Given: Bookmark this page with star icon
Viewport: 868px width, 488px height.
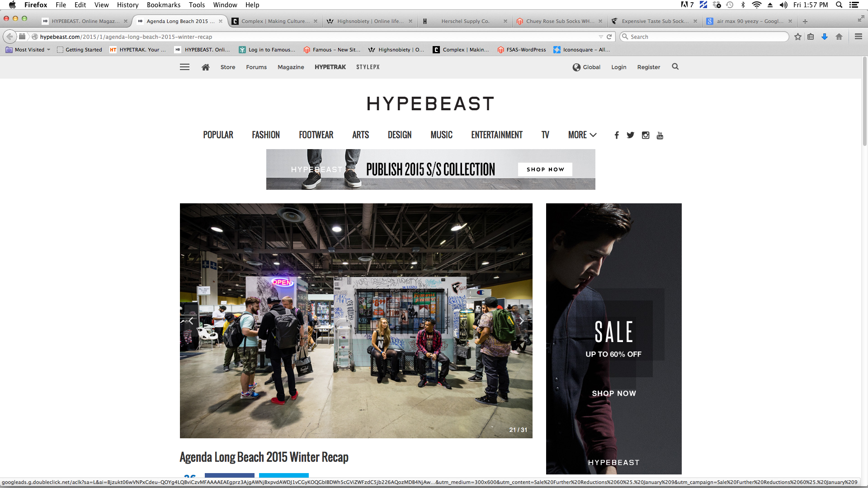Looking at the screenshot, I should click(798, 37).
